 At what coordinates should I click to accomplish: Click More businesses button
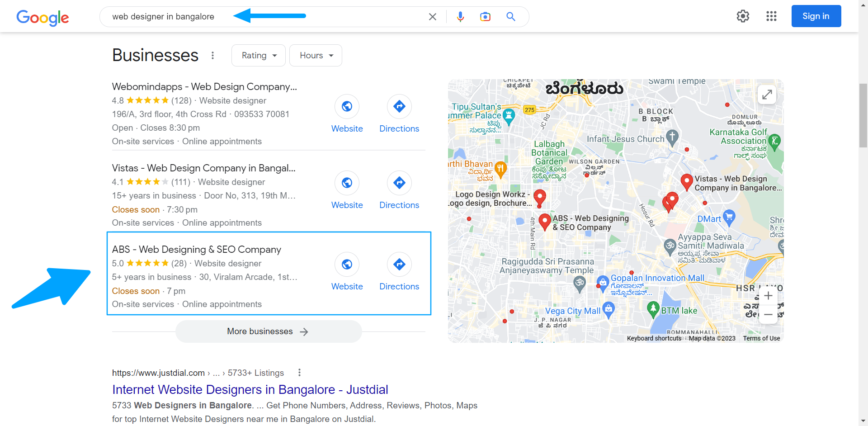(269, 331)
